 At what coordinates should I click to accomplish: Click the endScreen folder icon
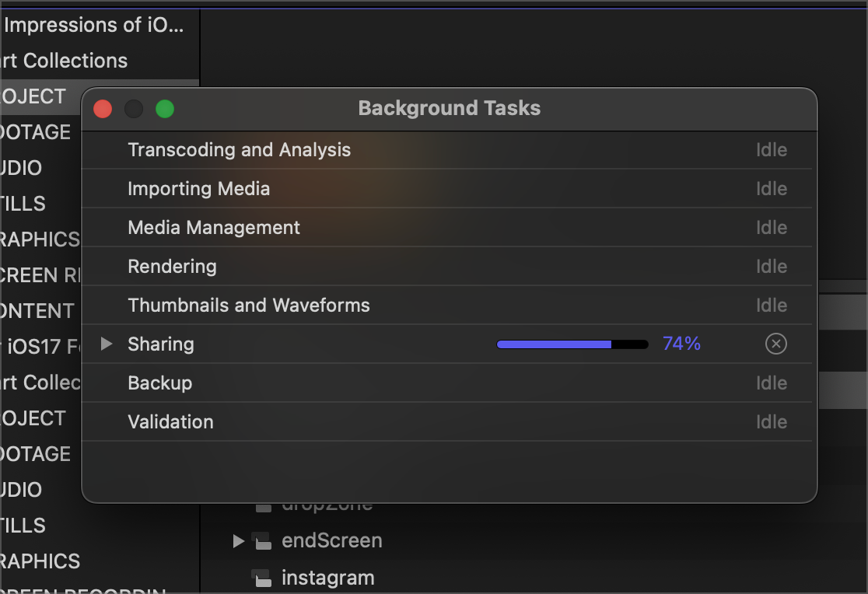[262, 541]
